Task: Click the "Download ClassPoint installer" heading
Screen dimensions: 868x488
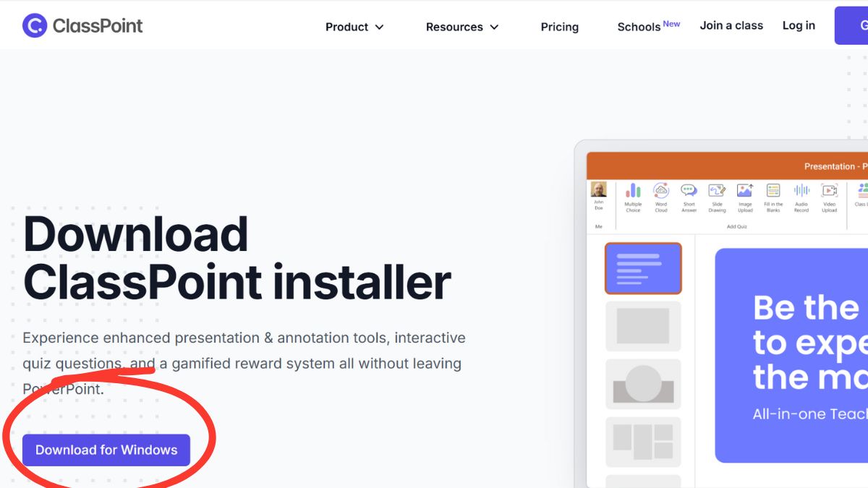Action: tap(237, 258)
